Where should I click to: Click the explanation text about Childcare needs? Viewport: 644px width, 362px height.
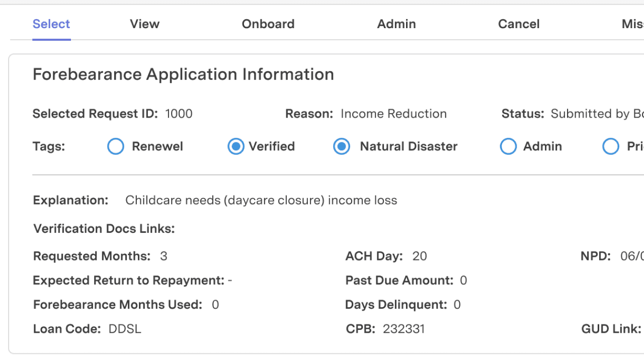click(x=261, y=200)
